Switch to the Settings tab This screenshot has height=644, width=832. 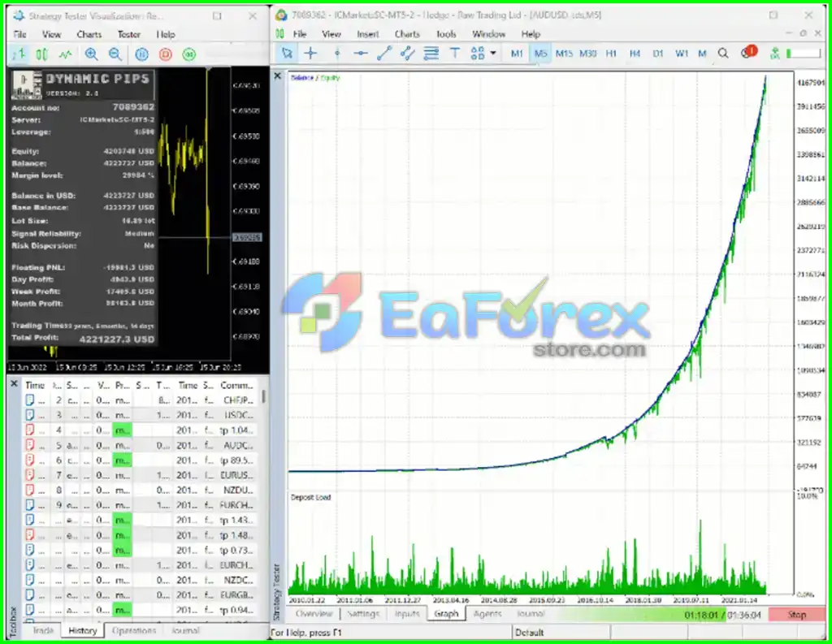pos(363,614)
